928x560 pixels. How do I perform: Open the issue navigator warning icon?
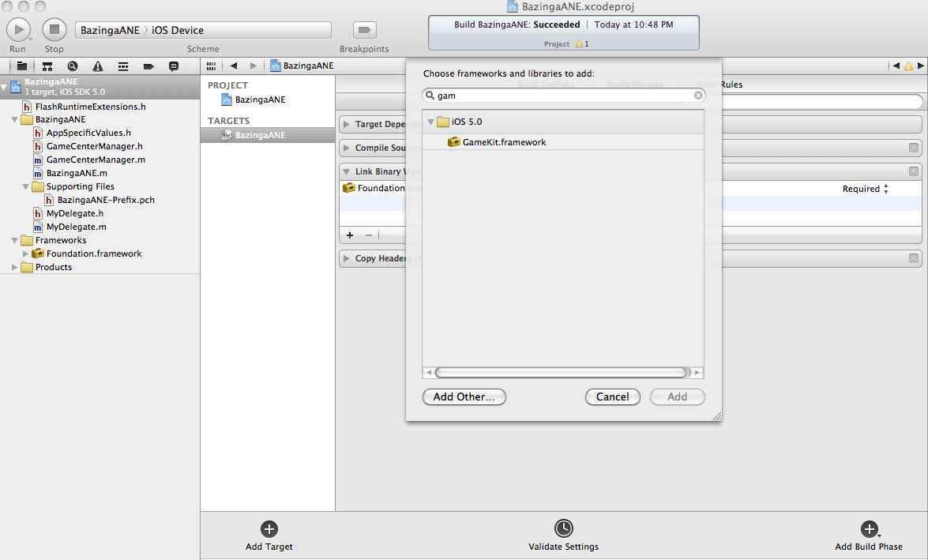[x=98, y=66]
